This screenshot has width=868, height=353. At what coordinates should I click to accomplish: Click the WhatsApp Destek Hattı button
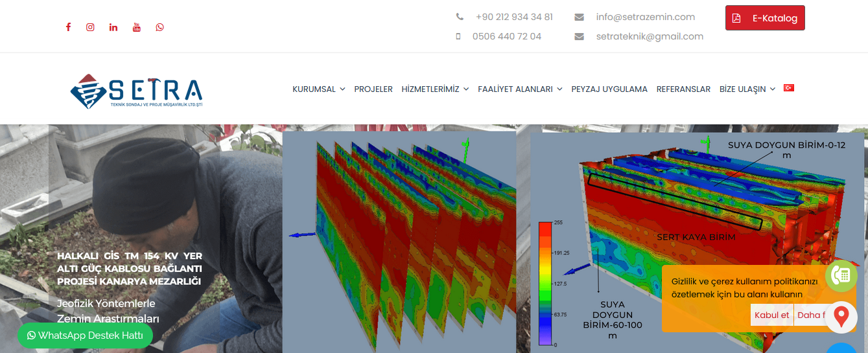[x=85, y=336]
